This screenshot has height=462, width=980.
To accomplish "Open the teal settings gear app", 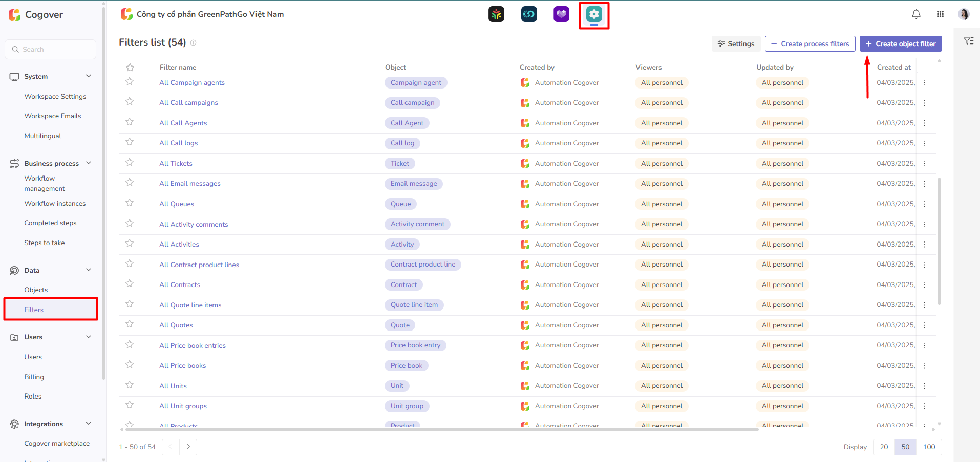I will 594,14.
